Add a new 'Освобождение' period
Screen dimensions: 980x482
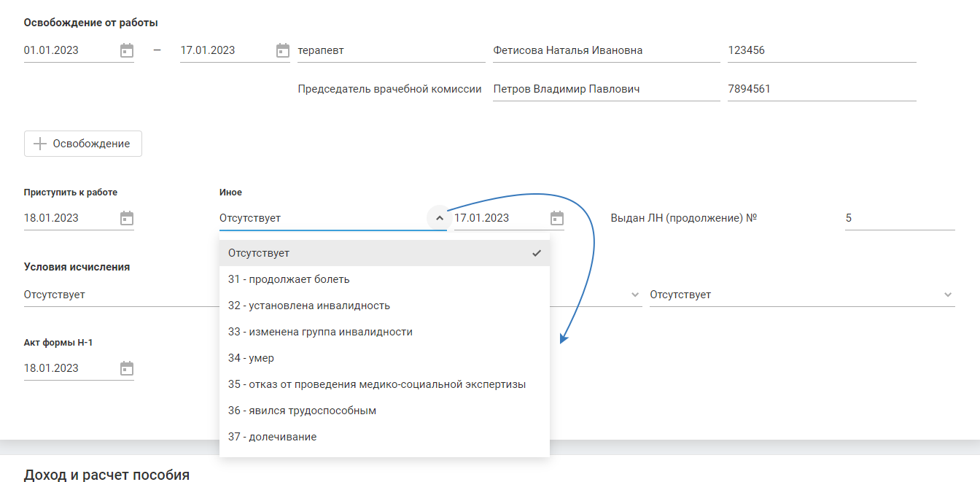[83, 144]
